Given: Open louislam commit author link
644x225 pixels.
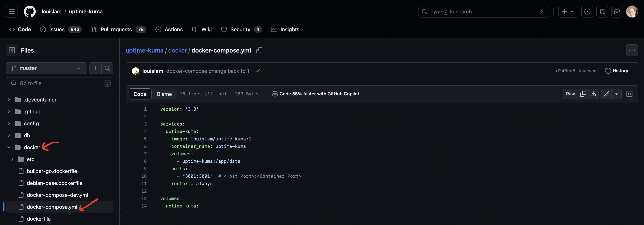Looking at the screenshot, I should 153,71.
